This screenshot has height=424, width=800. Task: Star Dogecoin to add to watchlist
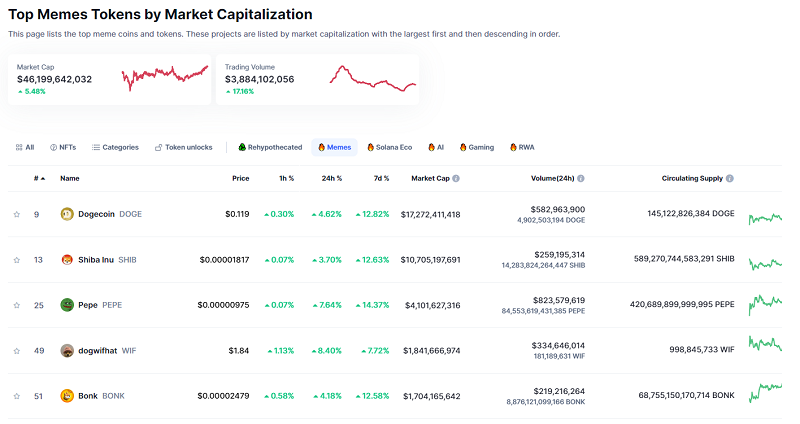pyautogui.click(x=17, y=214)
